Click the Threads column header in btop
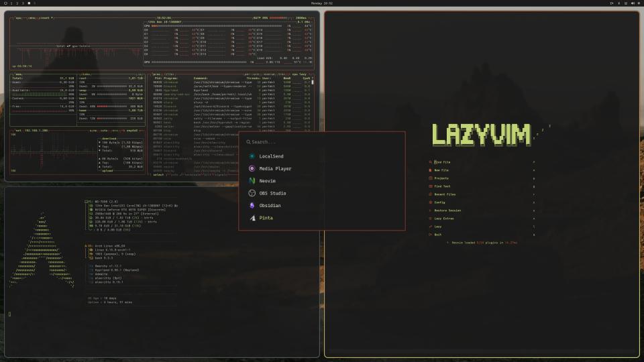The height and width of the screenshot is (362, 644). pyautogui.click(x=254, y=78)
